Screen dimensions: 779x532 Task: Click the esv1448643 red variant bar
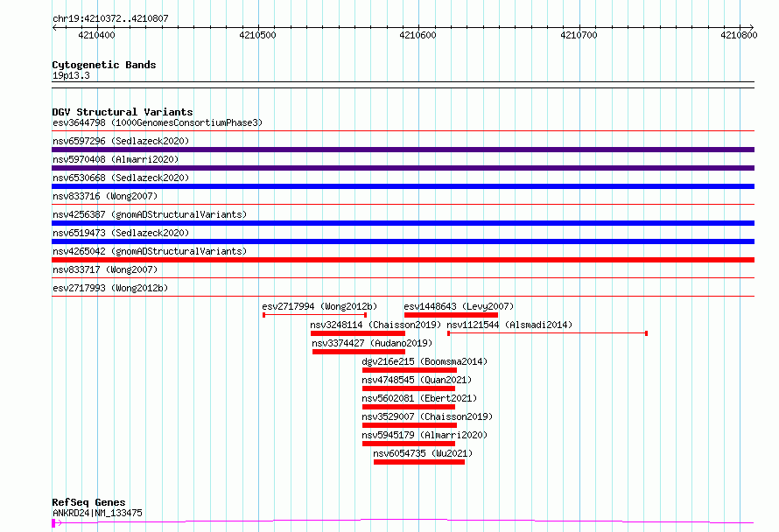451,315
